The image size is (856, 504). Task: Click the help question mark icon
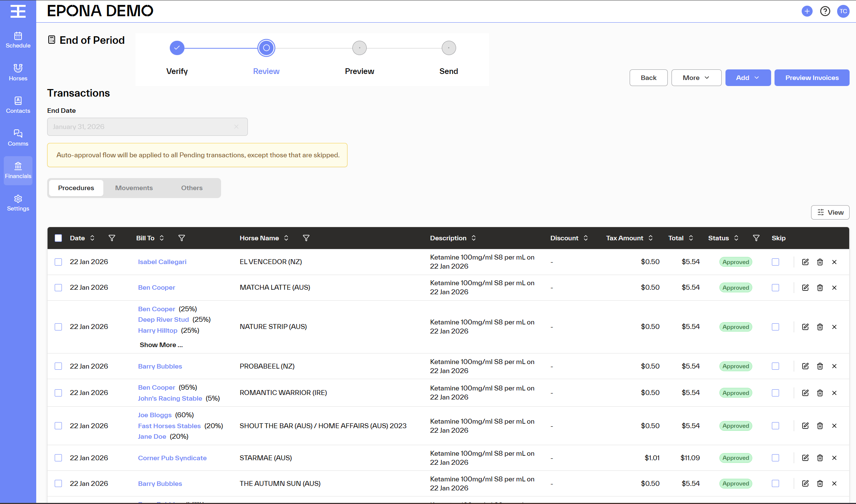(825, 11)
